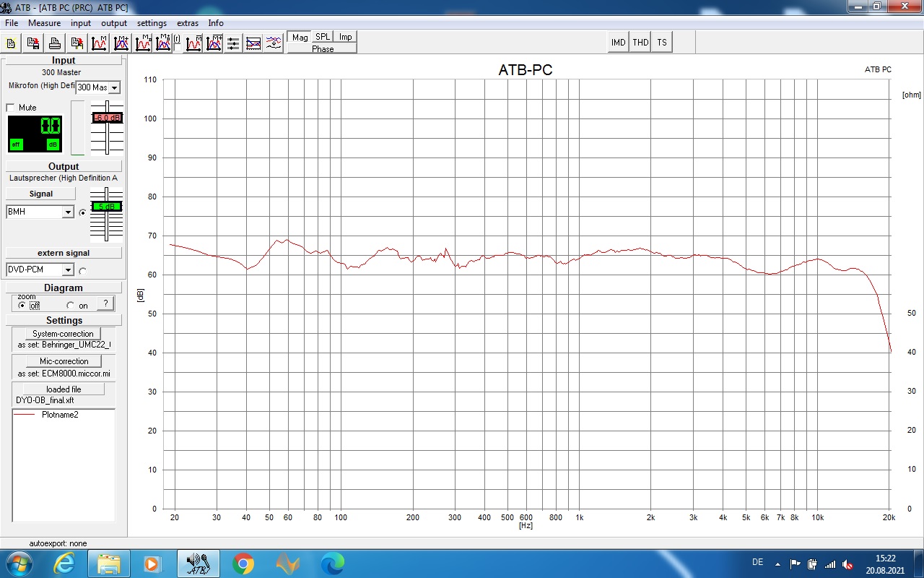
Task: Open the DVD-PCM extern signal dropdown
Action: (68, 270)
